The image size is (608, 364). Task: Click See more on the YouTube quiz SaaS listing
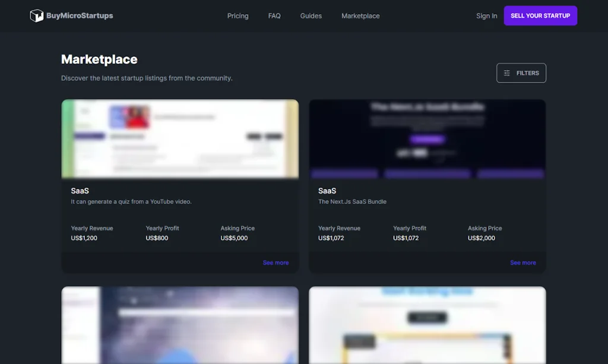[x=275, y=262]
